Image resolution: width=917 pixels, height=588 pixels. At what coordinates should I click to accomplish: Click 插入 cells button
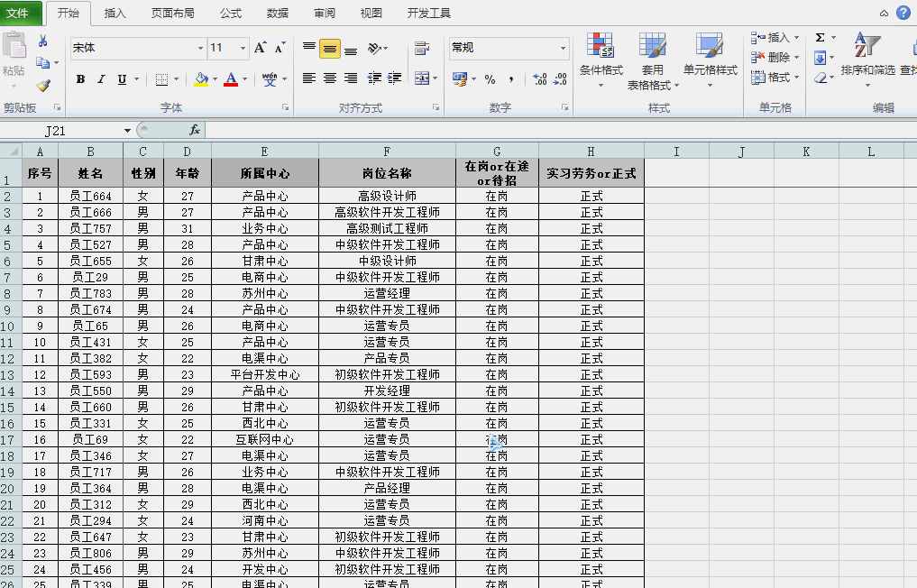click(775, 38)
